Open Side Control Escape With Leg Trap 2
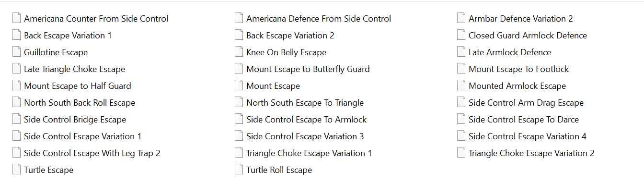 [x=92, y=153]
